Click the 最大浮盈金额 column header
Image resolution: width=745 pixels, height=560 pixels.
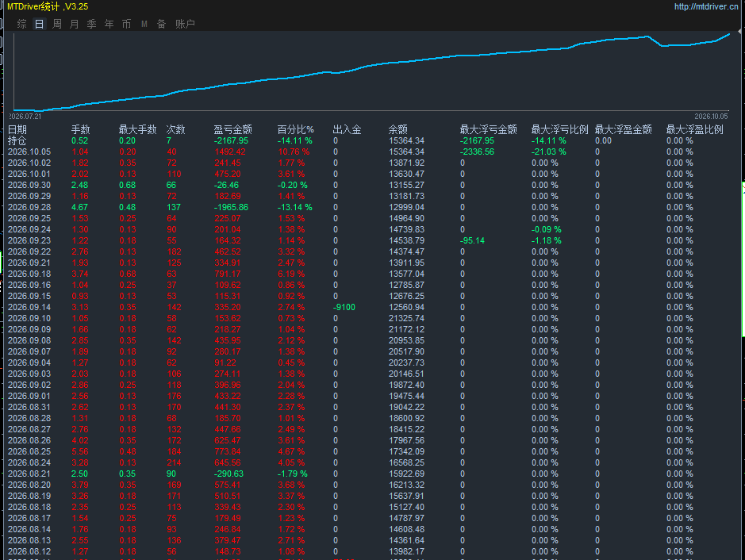pyautogui.click(x=624, y=129)
